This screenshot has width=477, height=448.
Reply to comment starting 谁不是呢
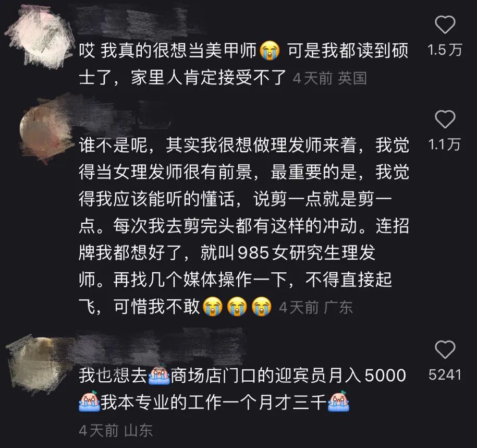(243, 226)
